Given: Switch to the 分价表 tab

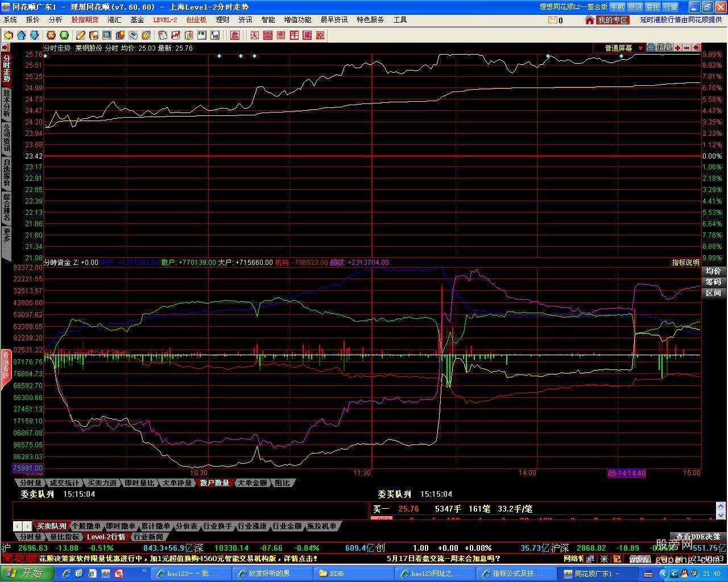Looking at the screenshot, I should click(x=187, y=526).
